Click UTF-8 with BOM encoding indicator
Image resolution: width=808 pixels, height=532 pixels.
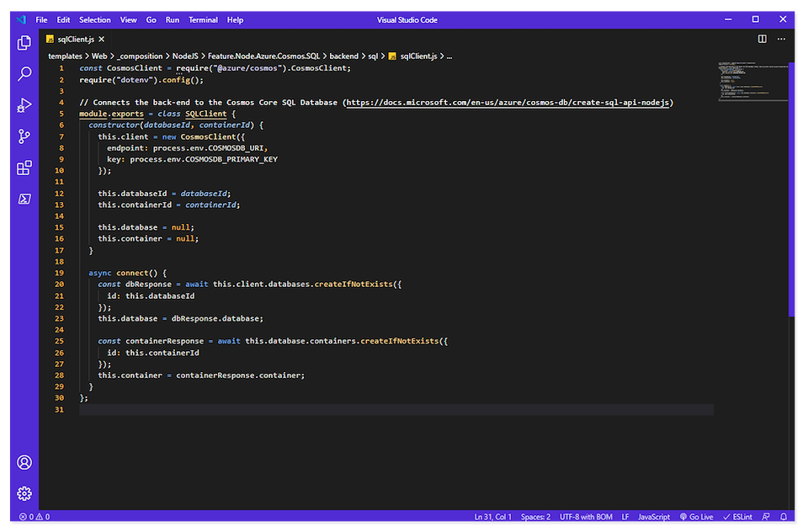(x=586, y=517)
